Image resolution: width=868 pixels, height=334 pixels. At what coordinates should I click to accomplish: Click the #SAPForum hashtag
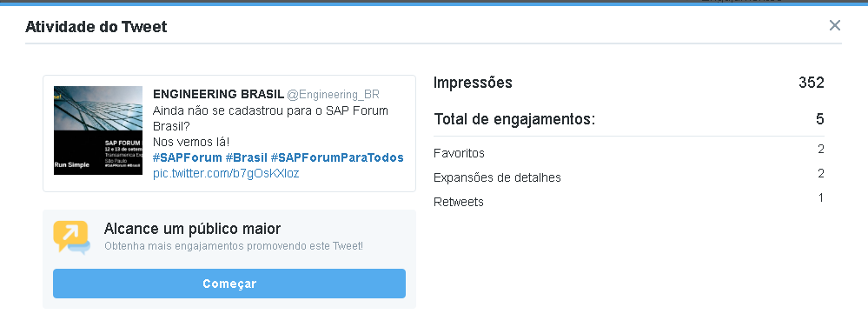[x=187, y=157]
